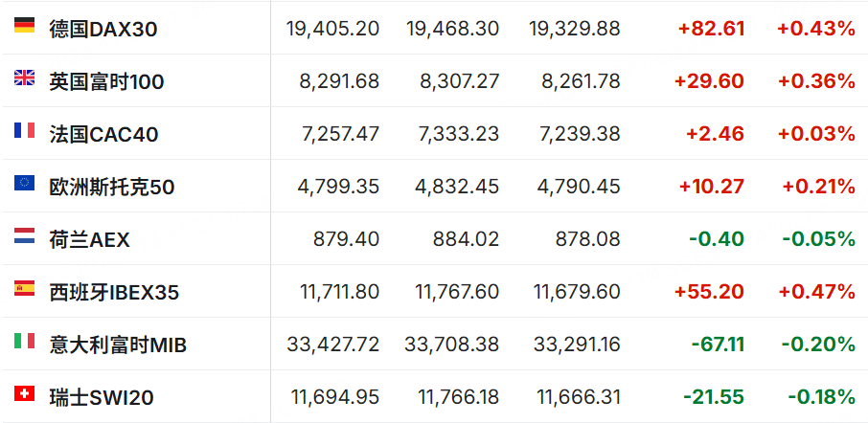Open the 法国CAC40 index link
The image size is (868, 423).
pos(103,134)
